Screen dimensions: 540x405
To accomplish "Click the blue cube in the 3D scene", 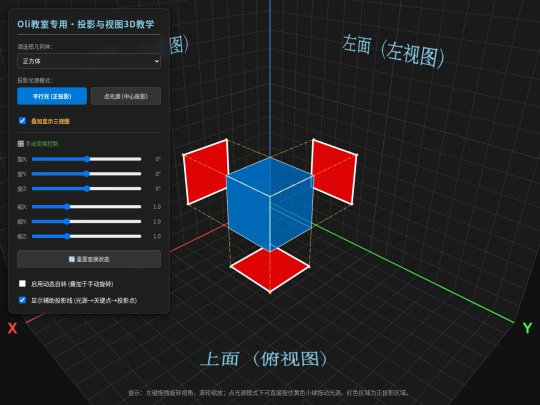I will point(270,204).
